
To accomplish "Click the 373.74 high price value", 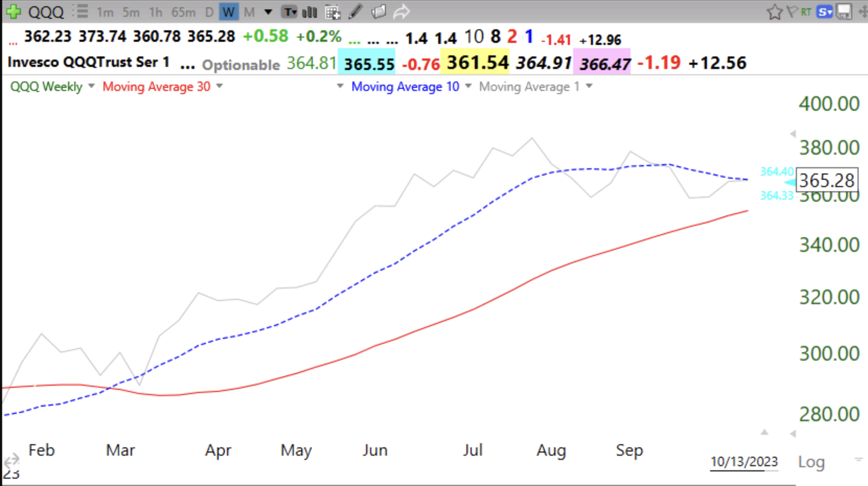I will pyautogui.click(x=102, y=36).
